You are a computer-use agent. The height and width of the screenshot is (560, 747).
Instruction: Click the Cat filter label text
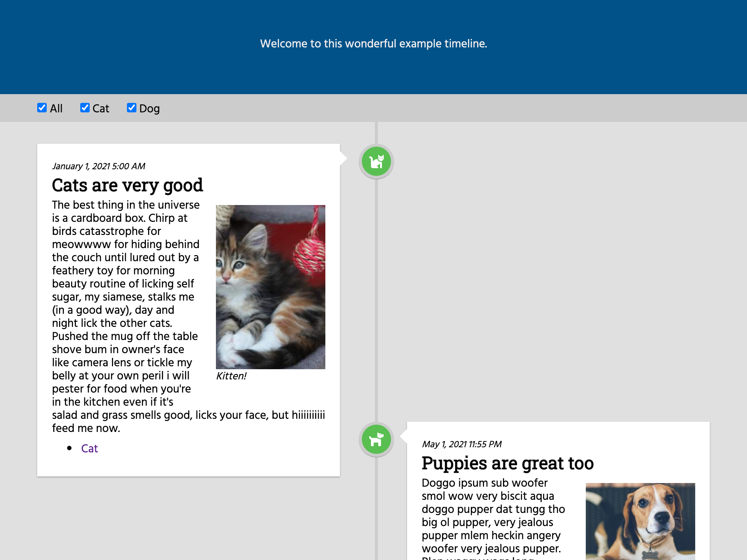(101, 108)
